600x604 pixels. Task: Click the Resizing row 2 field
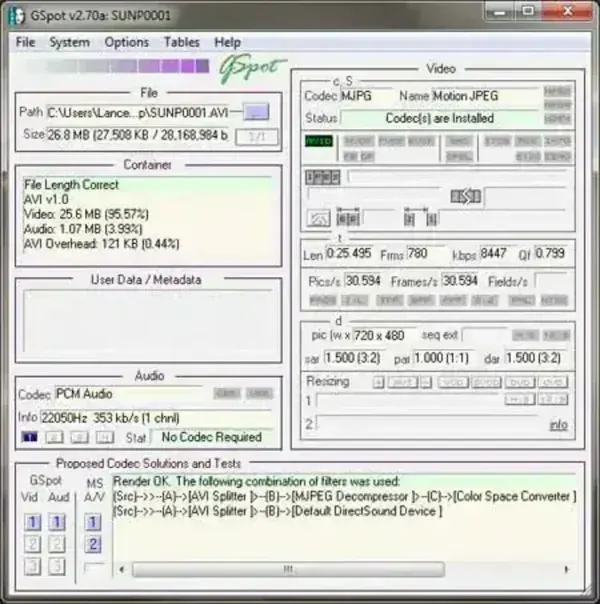[427, 423]
